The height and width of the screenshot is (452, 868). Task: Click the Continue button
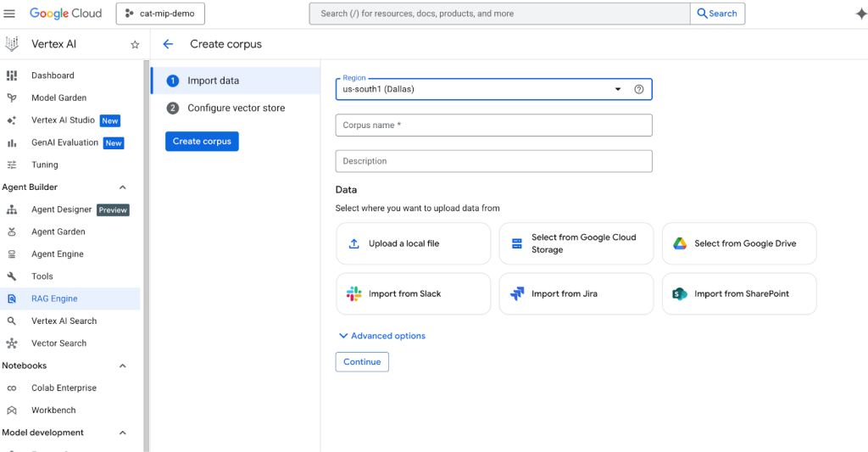[x=362, y=362]
